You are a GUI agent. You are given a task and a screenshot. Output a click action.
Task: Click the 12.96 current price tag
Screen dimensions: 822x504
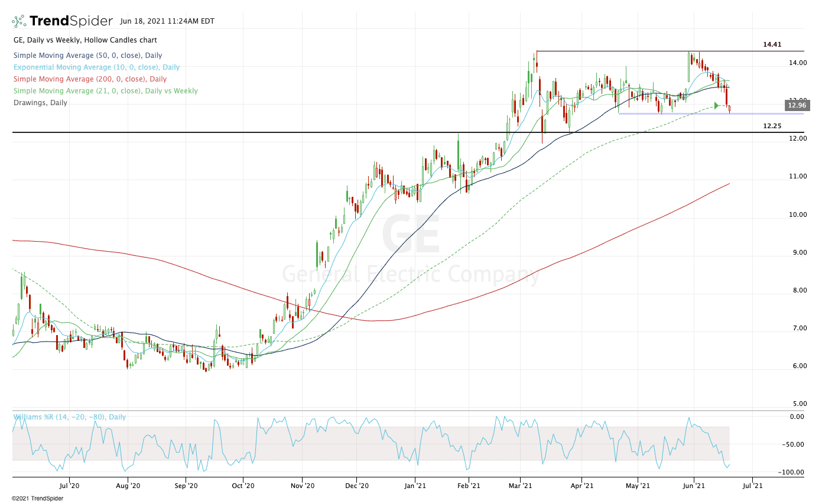[x=798, y=106]
